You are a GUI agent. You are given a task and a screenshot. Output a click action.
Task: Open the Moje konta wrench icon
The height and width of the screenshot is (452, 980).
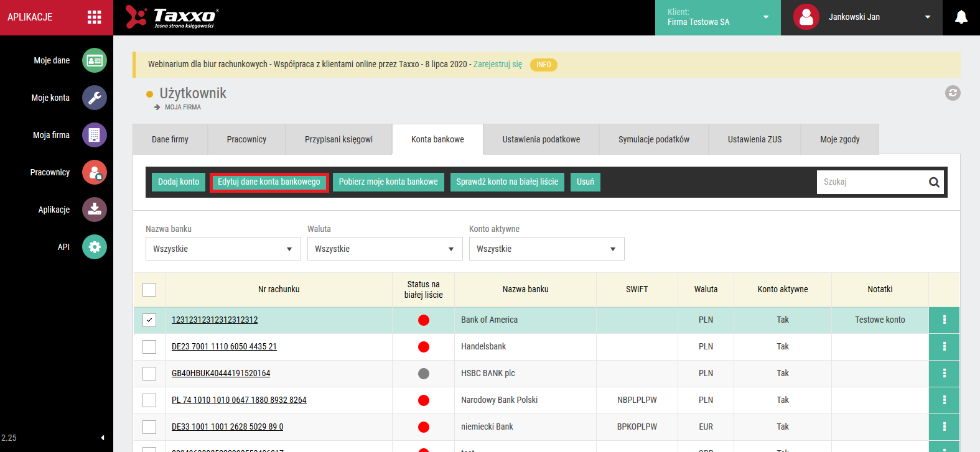tap(95, 98)
